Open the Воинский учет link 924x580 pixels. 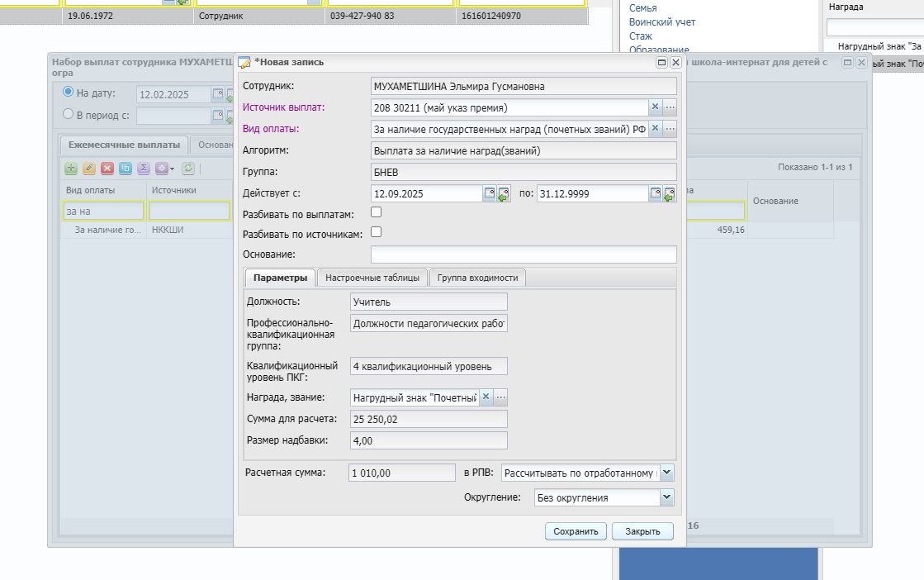coord(661,21)
